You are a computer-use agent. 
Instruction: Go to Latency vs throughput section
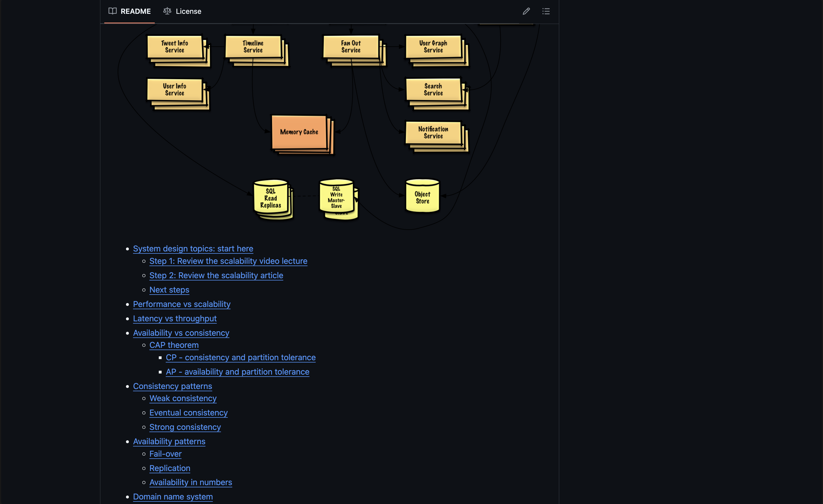(x=175, y=318)
